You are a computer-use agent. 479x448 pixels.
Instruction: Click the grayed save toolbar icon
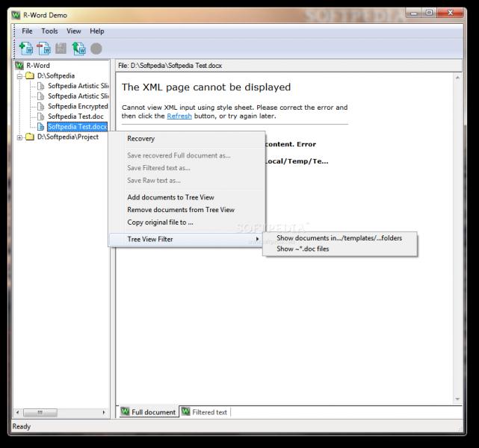pyautogui.click(x=61, y=49)
